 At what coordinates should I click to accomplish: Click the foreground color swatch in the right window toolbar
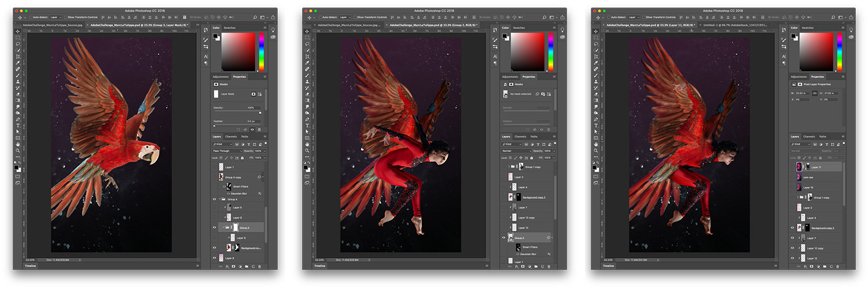[594, 167]
